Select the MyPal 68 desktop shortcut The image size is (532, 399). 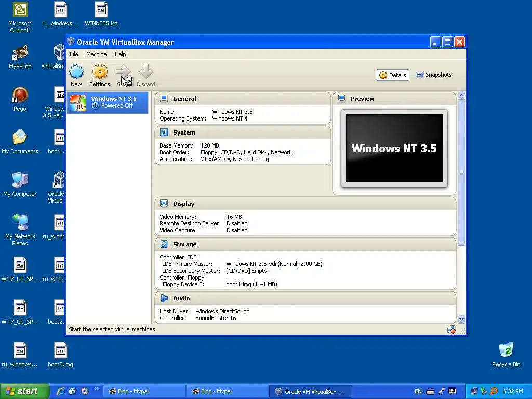click(20, 57)
